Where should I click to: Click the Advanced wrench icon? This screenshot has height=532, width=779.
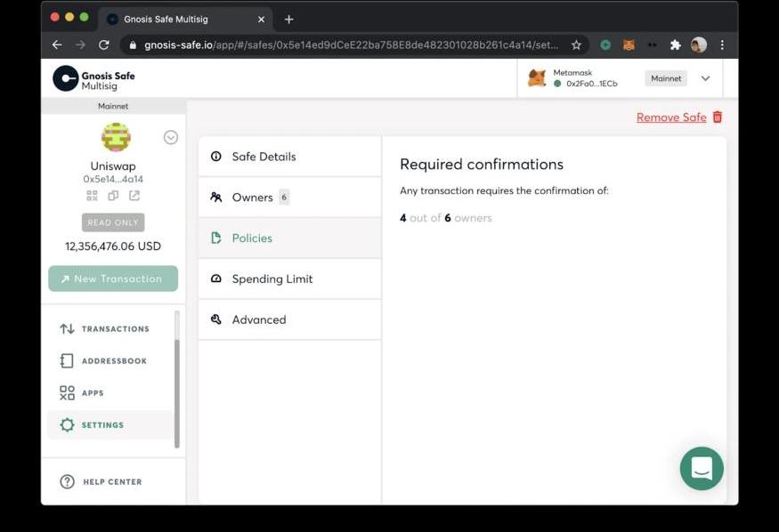tap(216, 319)
